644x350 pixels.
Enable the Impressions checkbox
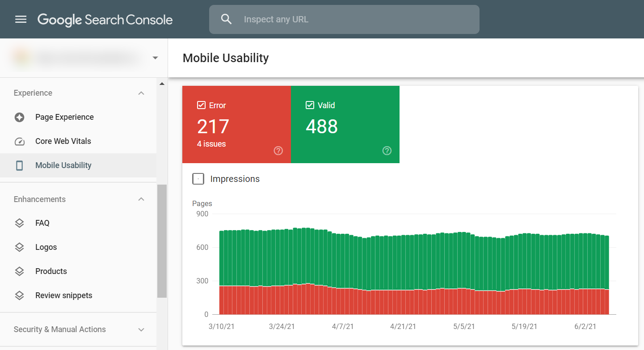(198, 179)
